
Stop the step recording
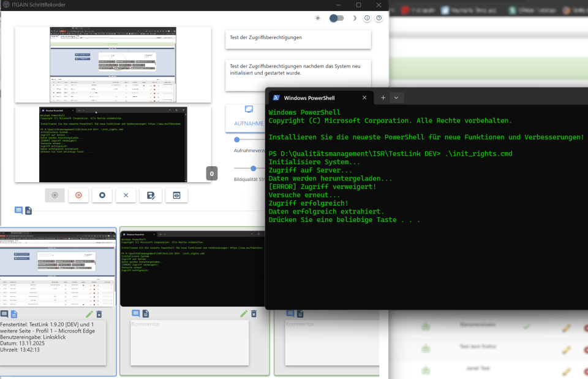[x=102, y=195]
